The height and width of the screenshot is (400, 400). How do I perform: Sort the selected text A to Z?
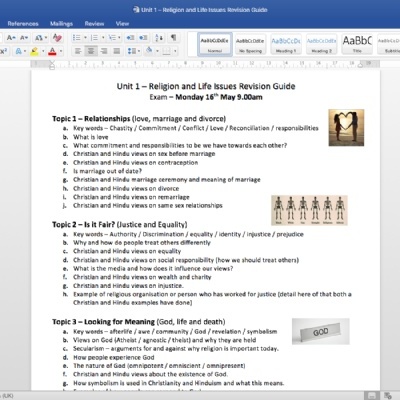coord(159,38)
